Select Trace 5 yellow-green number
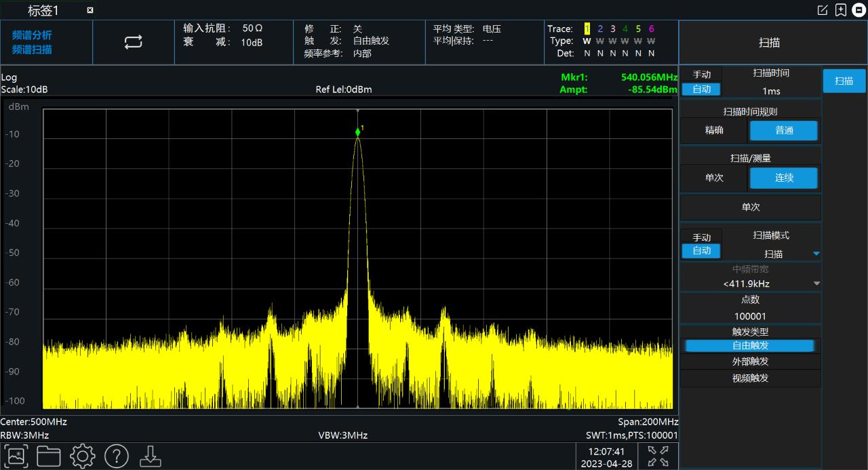 (638, 29)
